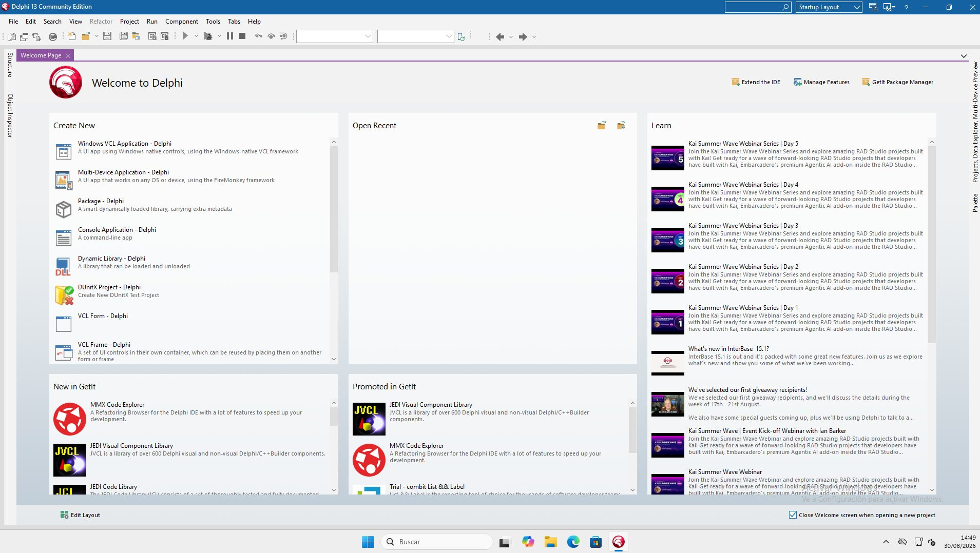
Task: Open the Help menu
Action: point(254,22)
